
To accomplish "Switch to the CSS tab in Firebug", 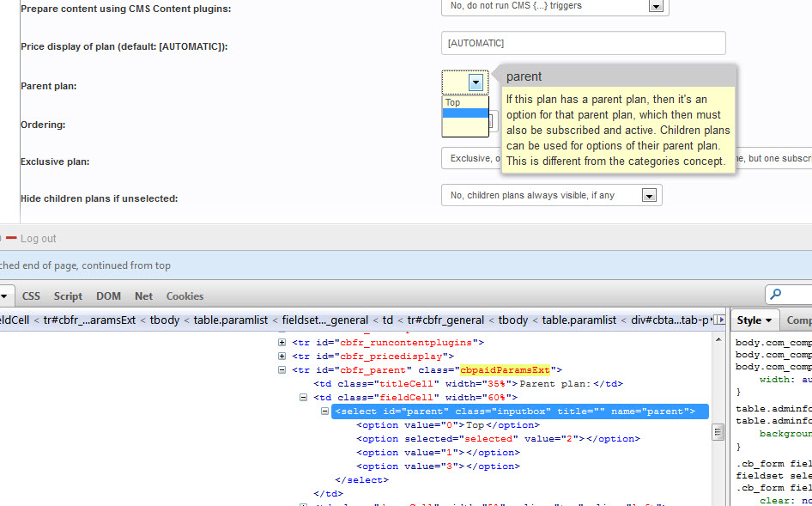I will pyautogui.click(x=31, y=296).
